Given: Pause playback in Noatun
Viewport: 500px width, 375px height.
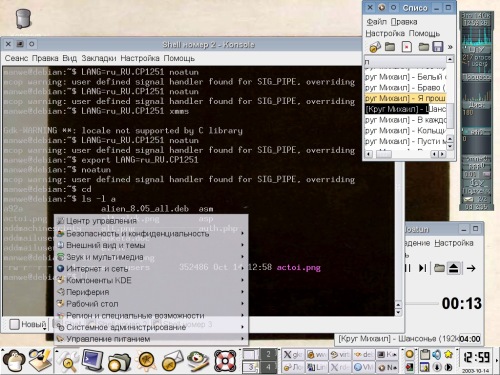Looking at the screenshot, I should coord(408,268).
